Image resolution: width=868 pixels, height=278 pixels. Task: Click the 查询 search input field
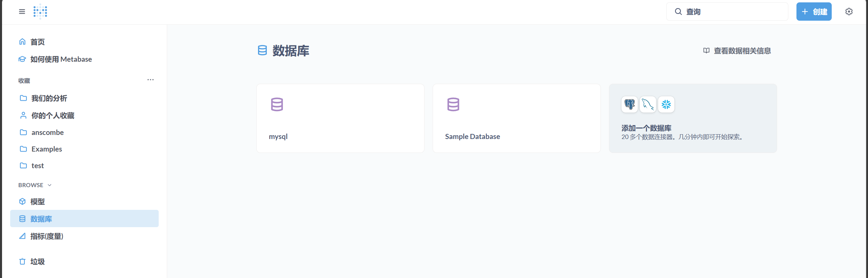pyautogui.click(x=732, y=12)
